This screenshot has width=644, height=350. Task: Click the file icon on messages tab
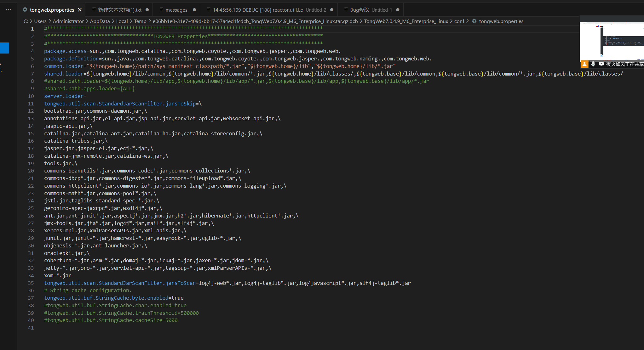coord(161,10)
